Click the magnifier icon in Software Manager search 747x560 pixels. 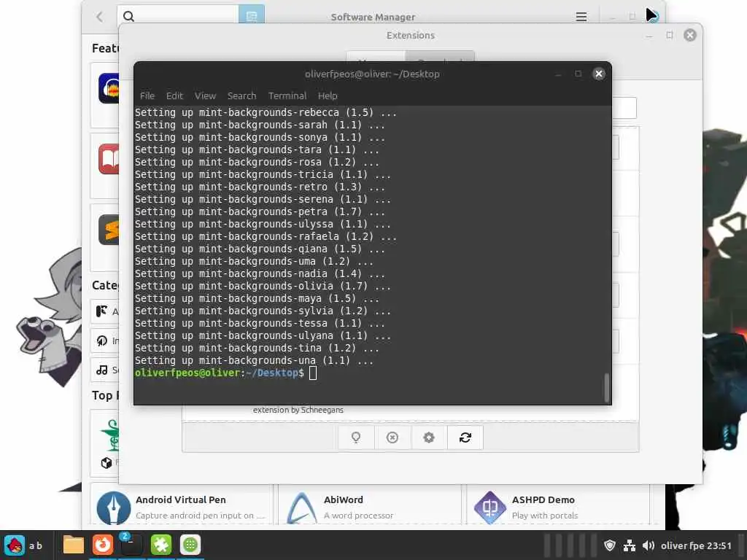128,17
